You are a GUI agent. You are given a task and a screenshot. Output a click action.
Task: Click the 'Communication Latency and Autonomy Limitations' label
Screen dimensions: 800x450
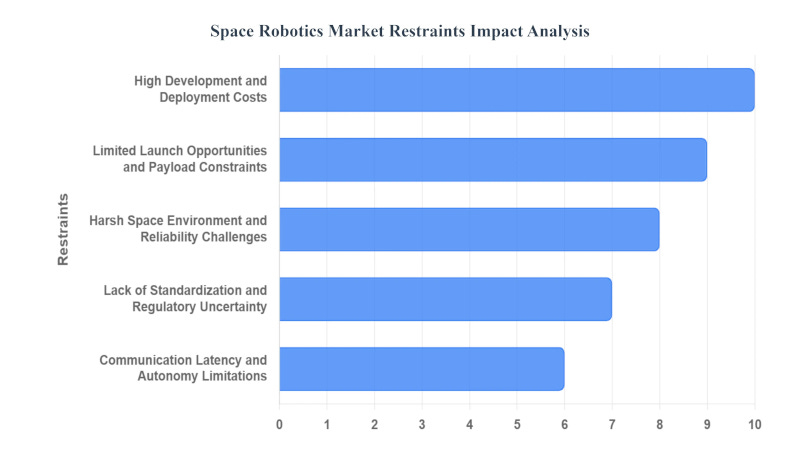(183, 368)
